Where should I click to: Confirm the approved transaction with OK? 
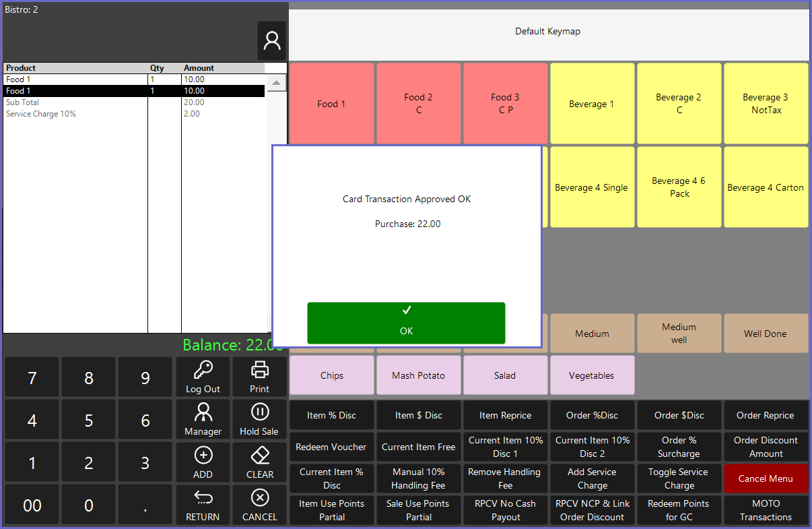(406, 323)
